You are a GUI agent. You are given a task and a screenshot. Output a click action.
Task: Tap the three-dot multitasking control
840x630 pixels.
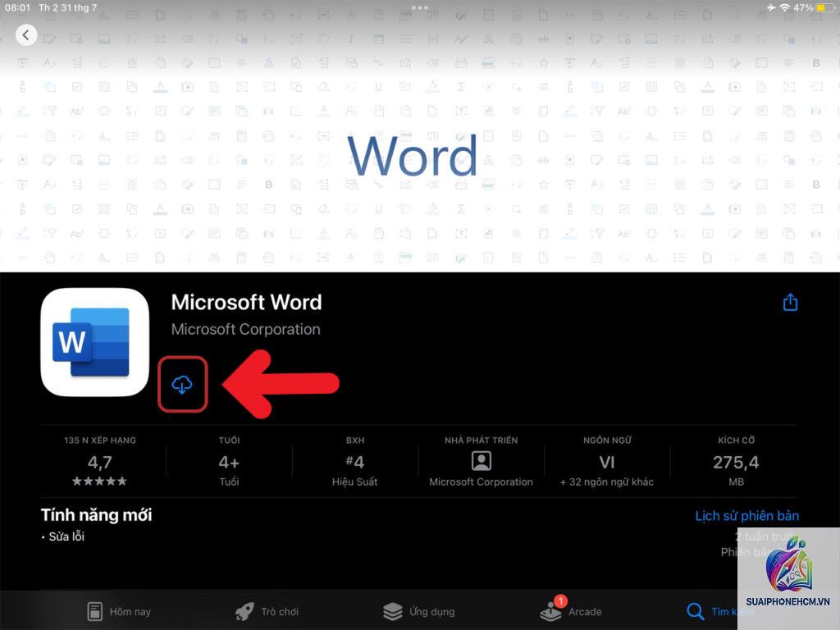419,7
